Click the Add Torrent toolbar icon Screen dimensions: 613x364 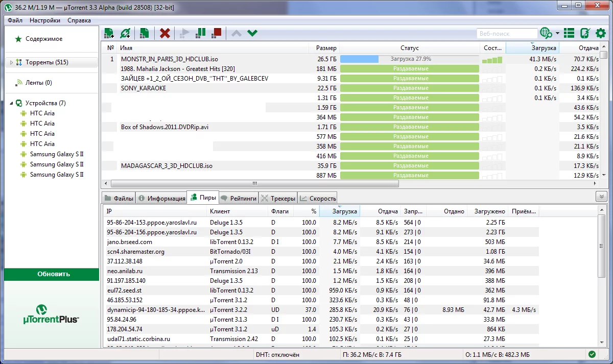point(109,33)
